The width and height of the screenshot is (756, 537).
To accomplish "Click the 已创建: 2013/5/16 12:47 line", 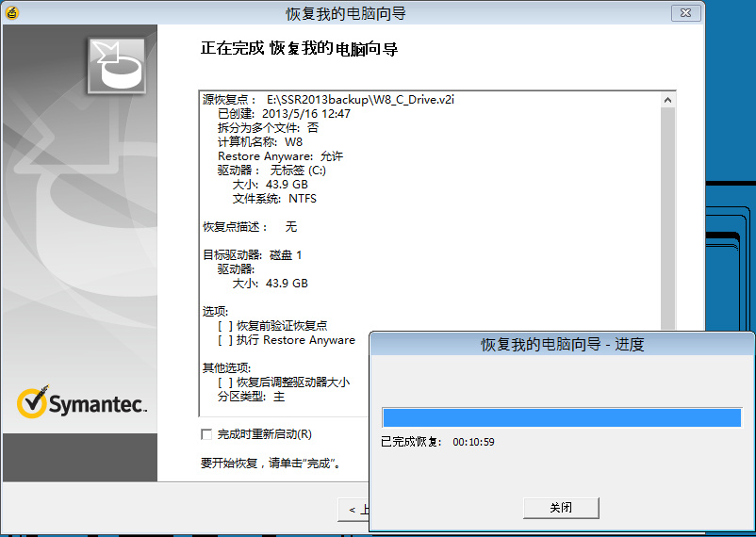I will click(284, 114).
